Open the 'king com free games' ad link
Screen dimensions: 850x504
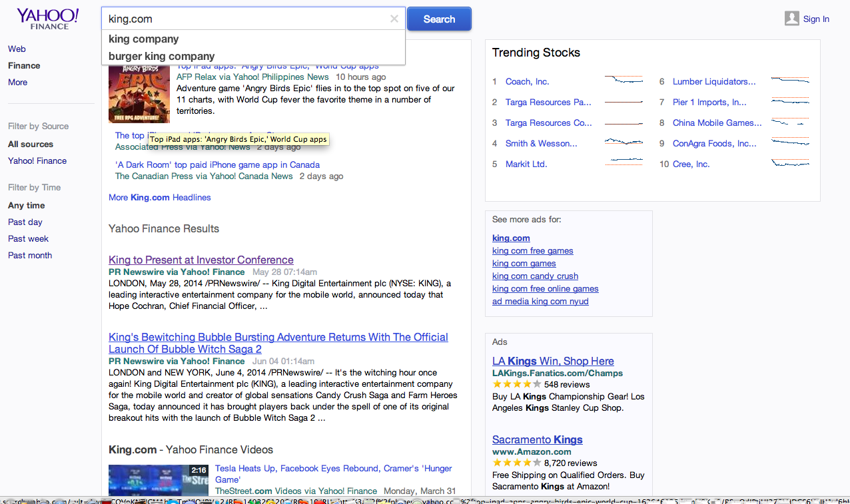tap(533, 250)
